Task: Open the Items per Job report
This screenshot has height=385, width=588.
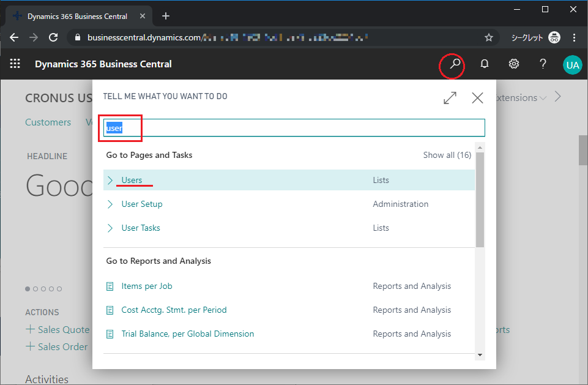Action: 147,286
